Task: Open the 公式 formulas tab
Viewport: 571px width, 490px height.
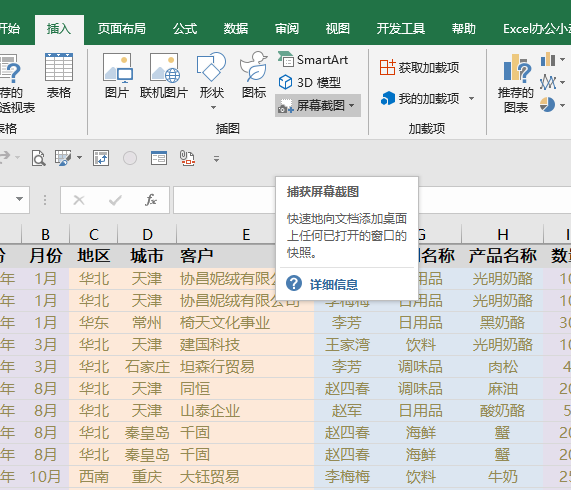Action: click(185, 28)
